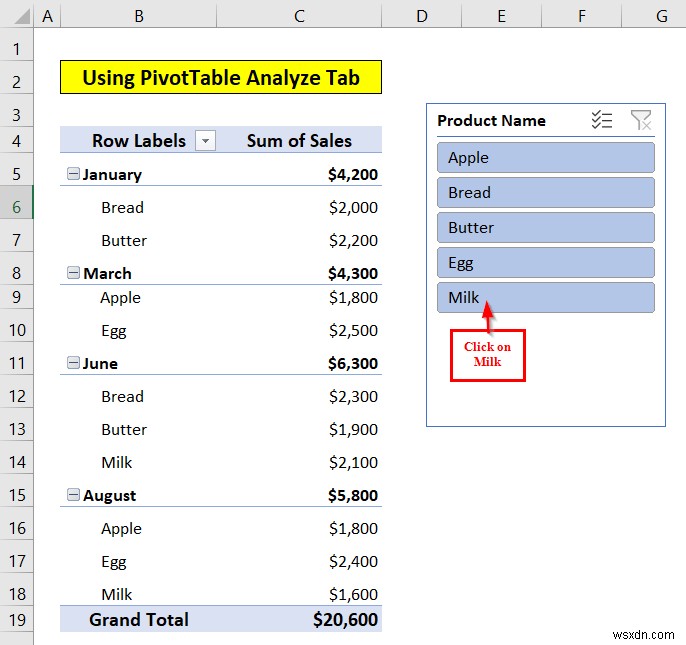This screenshot has width=686, height=645.
Task: Select column C header
Action: [x=299, y=16]
